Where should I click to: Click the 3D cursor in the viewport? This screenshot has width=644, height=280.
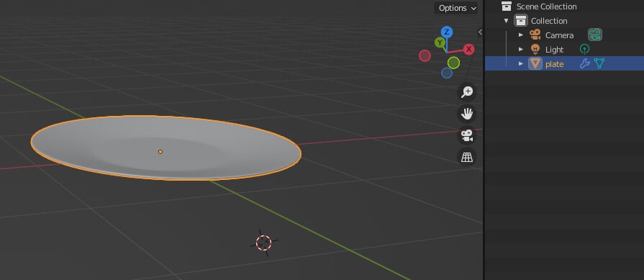[x=263, y=243]
